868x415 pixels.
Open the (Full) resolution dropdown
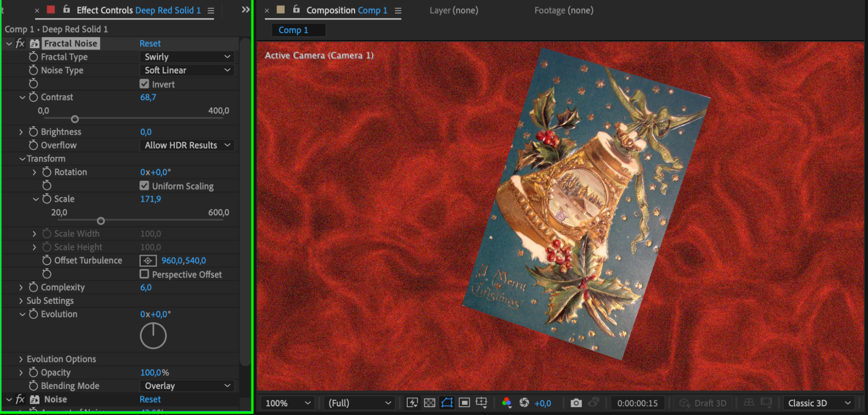[360, 403]
